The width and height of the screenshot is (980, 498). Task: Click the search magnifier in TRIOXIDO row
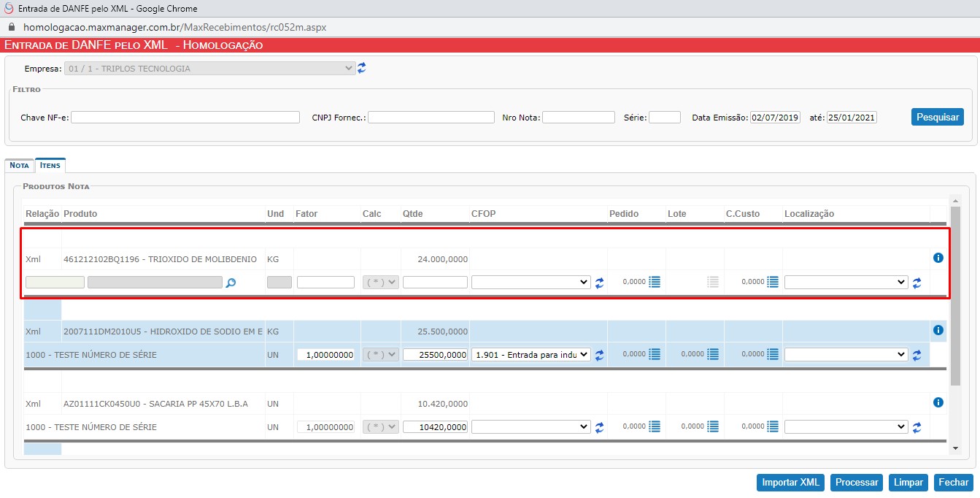click(231, 283)
